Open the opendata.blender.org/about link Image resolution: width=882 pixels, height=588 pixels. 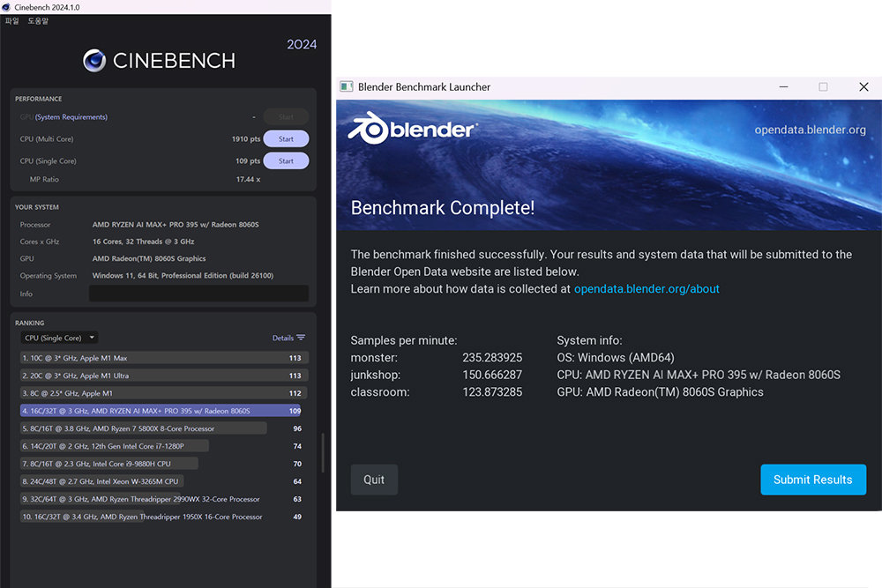click(x=647, y=289)
